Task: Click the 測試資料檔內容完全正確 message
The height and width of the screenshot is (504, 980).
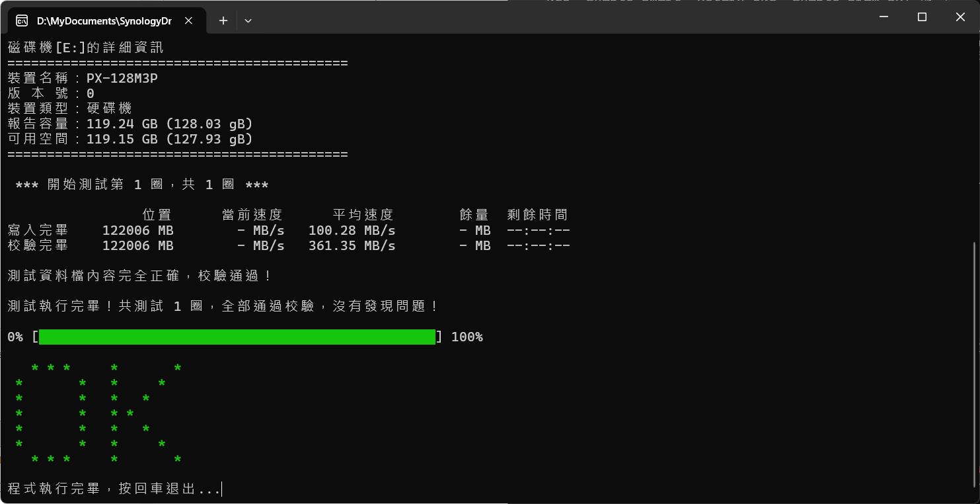Action: point(140,276)
